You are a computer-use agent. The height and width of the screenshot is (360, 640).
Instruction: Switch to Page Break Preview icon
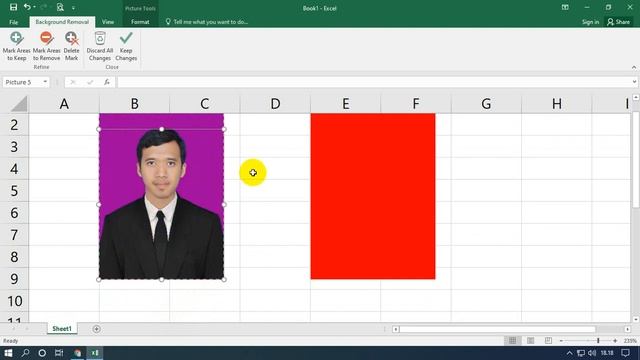[548, 340]
